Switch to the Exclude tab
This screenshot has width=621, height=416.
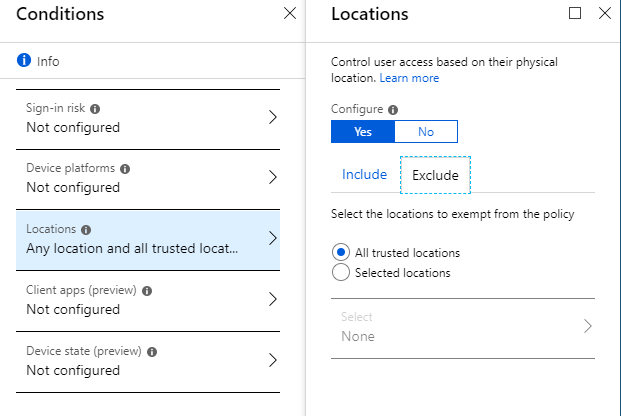pos(435,175)
